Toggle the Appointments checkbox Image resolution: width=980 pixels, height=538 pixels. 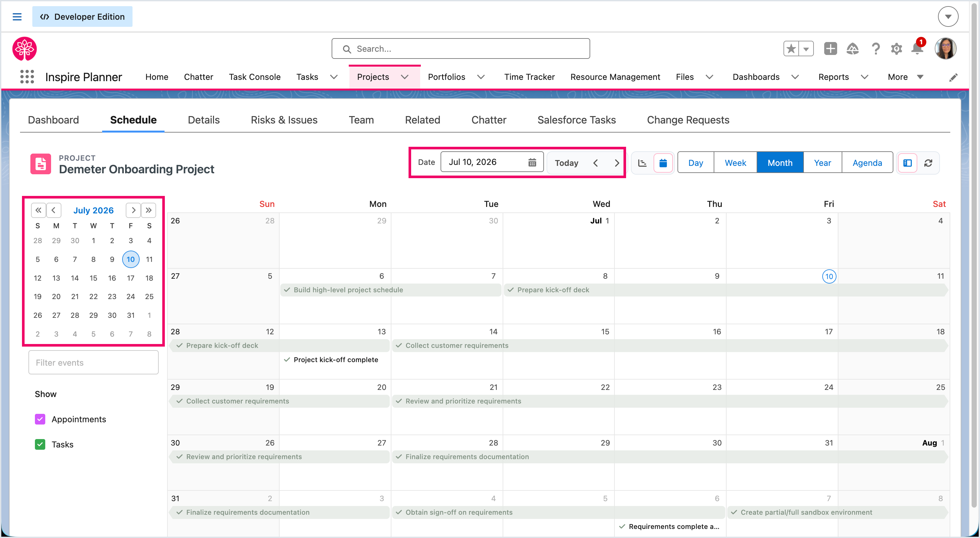coord(40,419)
